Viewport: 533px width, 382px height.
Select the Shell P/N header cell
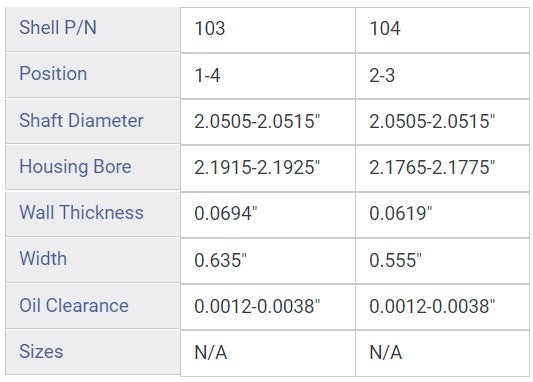click(92, 30)
